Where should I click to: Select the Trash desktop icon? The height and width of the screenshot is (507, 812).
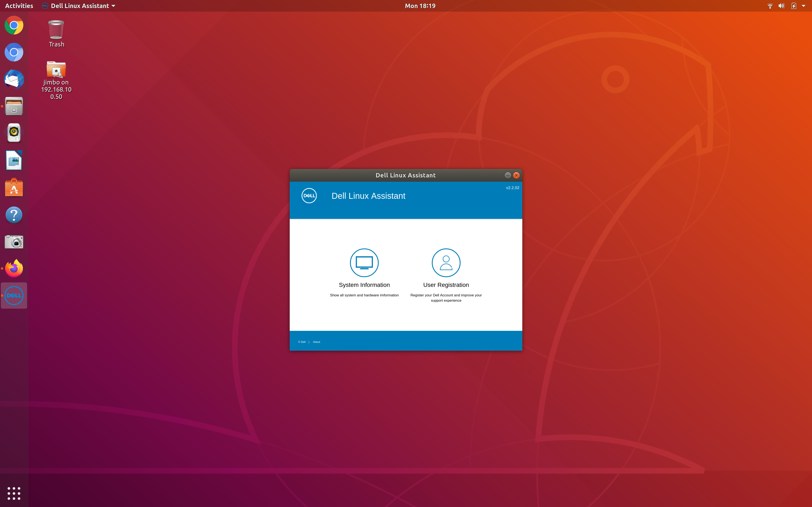point(56,30)
